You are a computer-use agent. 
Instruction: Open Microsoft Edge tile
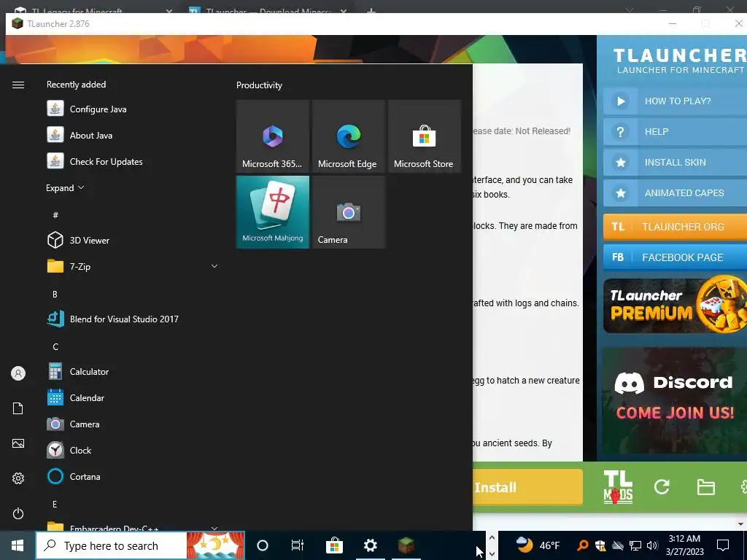point(349,136)
